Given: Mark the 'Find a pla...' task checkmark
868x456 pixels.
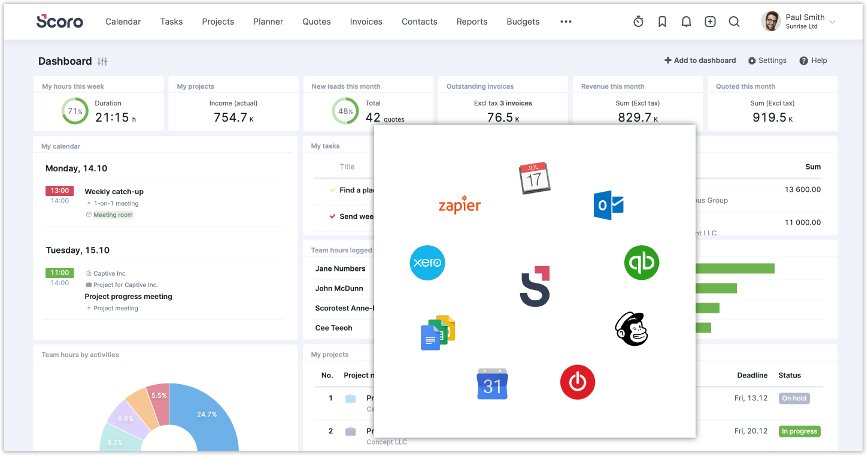Looking at the screenshot, I should (333, 190).
